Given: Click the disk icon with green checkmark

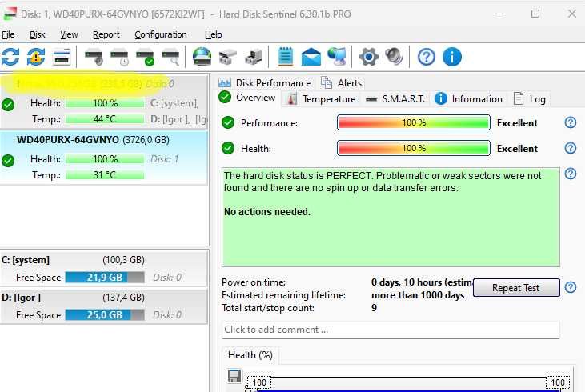Looking at the screenshot, I should [145, 58].
